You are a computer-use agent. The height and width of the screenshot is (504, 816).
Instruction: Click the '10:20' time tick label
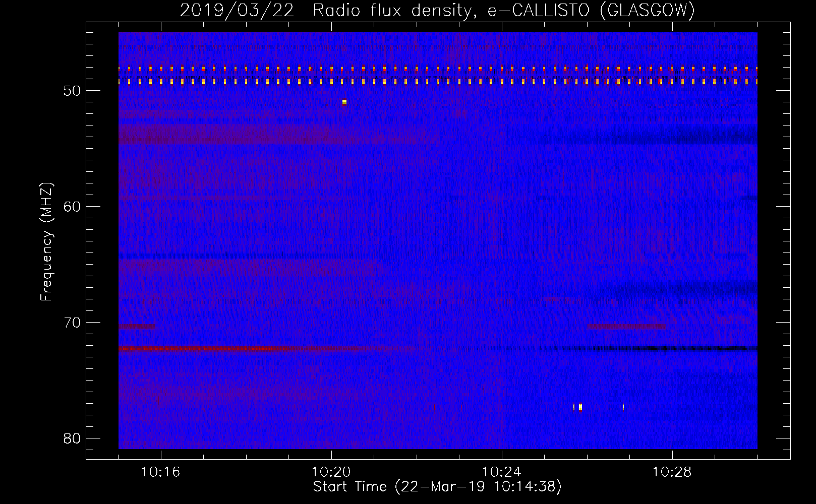pos(331,472)
